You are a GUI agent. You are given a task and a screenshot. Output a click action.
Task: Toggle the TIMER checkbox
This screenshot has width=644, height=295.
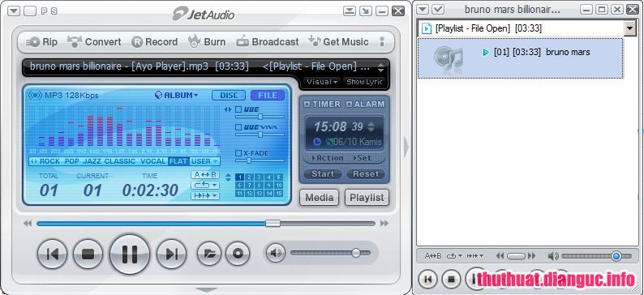(307, 105)
